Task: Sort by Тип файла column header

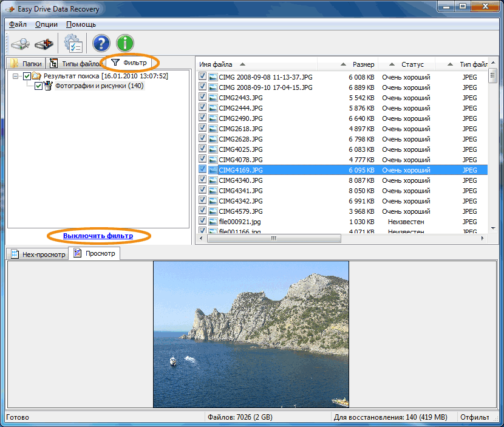Action: coord(461,64)
